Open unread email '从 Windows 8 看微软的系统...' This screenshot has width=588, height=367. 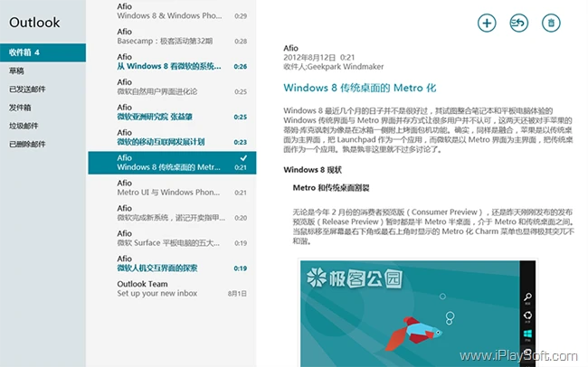point(172,61)
